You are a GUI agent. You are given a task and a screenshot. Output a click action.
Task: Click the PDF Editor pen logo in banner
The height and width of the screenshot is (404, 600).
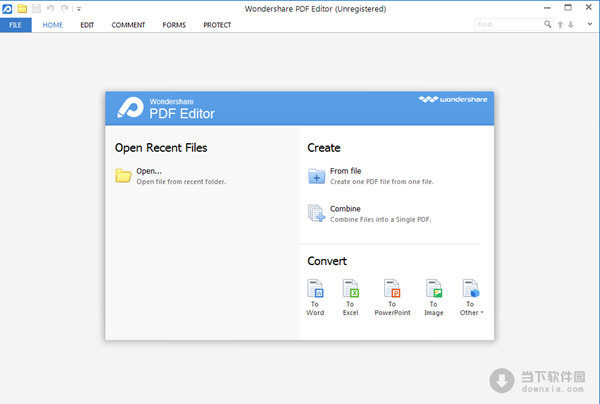[130, 107]
